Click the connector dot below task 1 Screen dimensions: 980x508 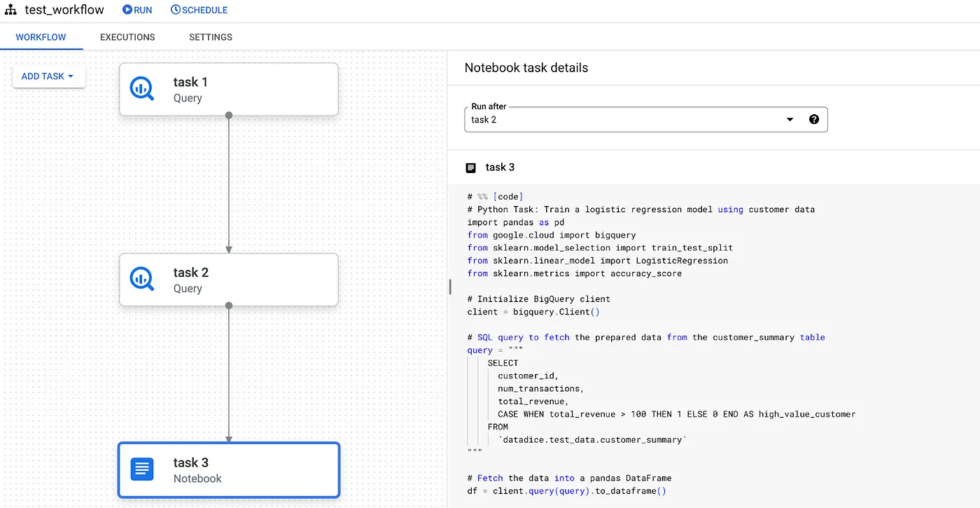point(229,115)
